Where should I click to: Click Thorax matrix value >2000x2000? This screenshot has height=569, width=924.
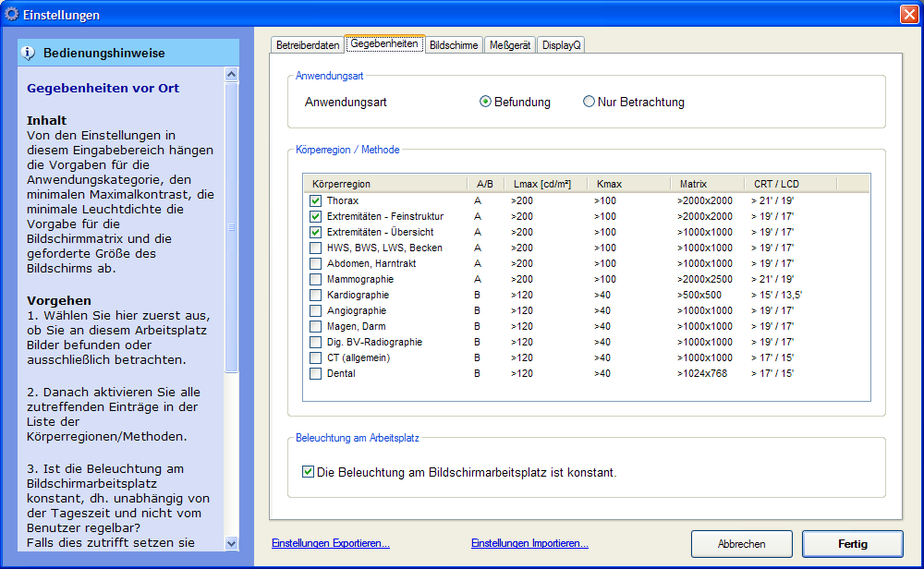(x=705, y=200)
